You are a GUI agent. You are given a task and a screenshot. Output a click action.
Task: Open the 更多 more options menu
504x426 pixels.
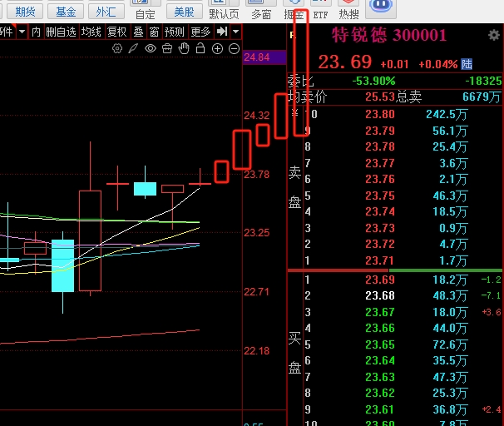pos(200,32)
